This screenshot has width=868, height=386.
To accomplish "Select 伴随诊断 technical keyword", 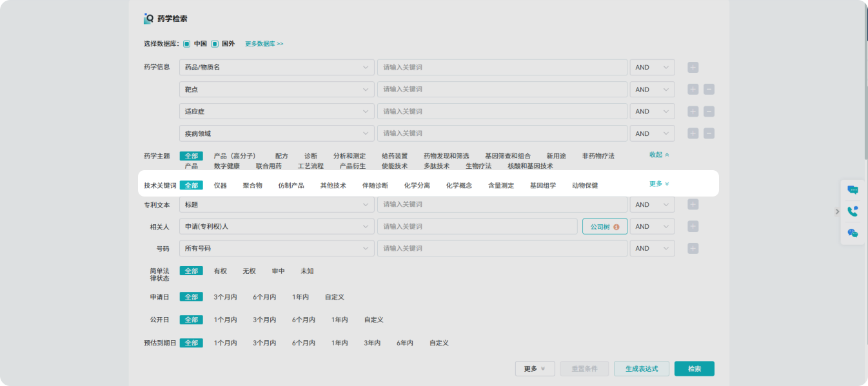I will coord(375,185).
